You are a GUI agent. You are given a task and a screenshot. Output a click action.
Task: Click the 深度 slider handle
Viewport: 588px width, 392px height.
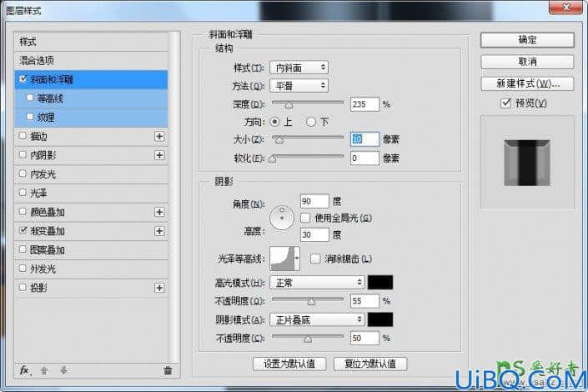(x=289, y=105)
